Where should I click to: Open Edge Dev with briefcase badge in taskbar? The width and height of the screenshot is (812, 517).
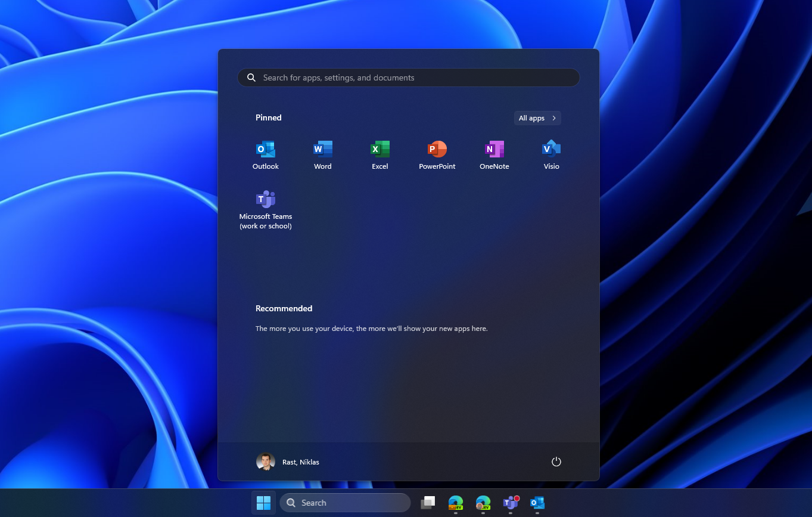(456, 503)
